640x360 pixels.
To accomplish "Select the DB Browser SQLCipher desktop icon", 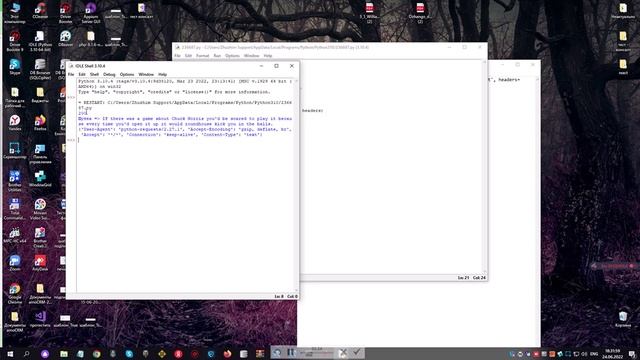I will point(40,69).
